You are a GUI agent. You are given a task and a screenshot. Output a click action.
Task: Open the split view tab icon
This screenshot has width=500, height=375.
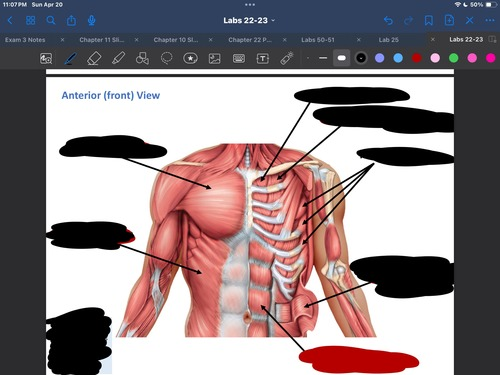point(492,39)
